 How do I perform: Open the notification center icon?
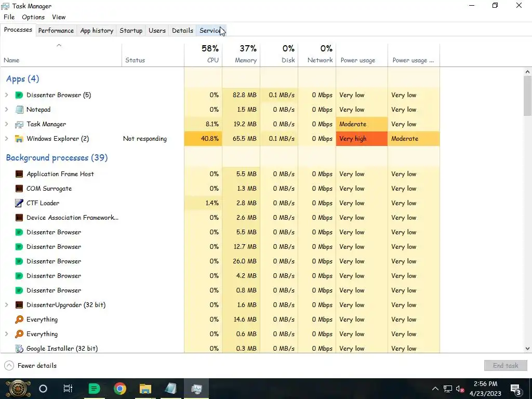(x=515, y=389)
